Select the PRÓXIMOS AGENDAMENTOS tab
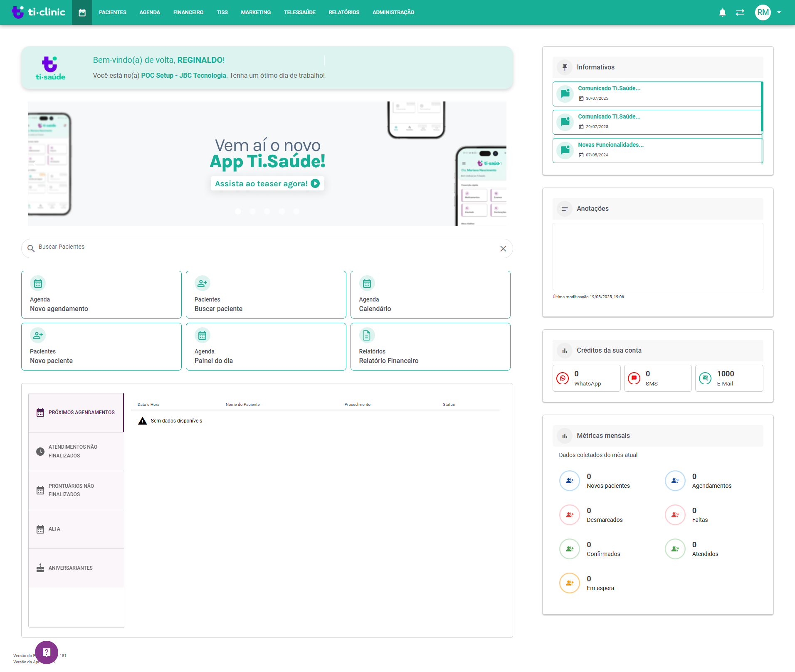The height and width of the screenshot is (672, 795). (x=76, y=413)
